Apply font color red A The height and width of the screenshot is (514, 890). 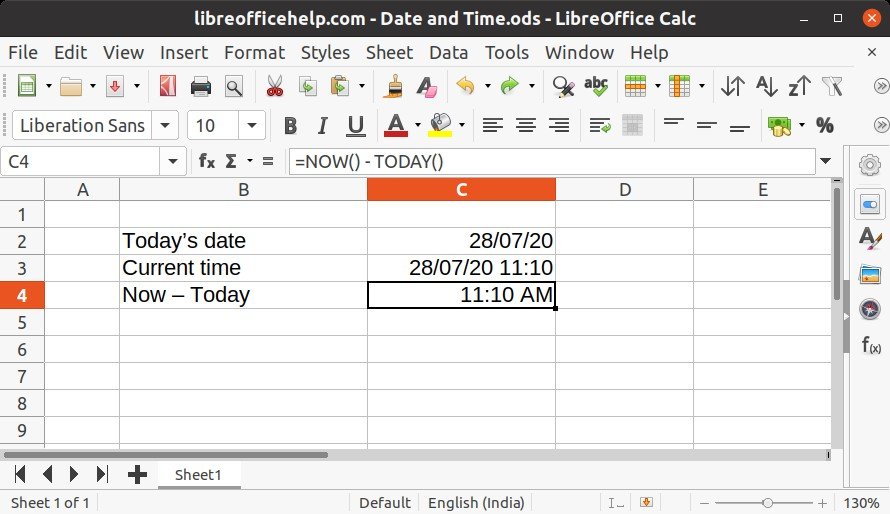point(396,125)
